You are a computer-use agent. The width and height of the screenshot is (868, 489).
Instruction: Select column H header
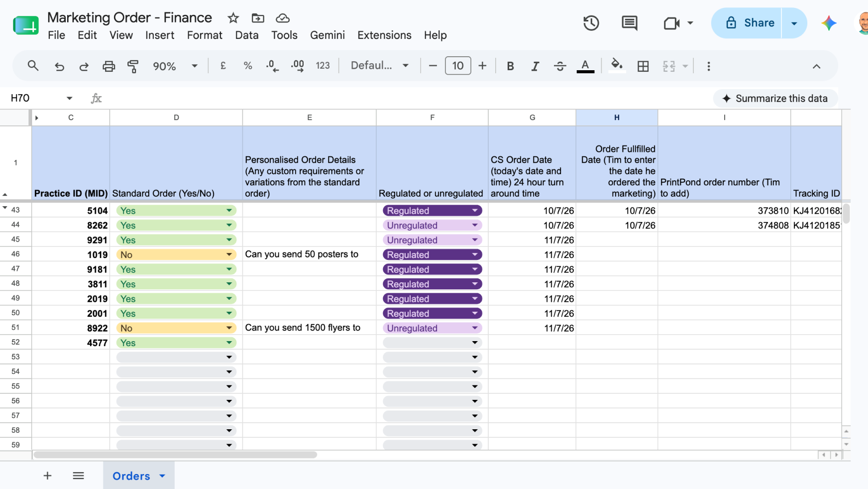coord(617,118)
